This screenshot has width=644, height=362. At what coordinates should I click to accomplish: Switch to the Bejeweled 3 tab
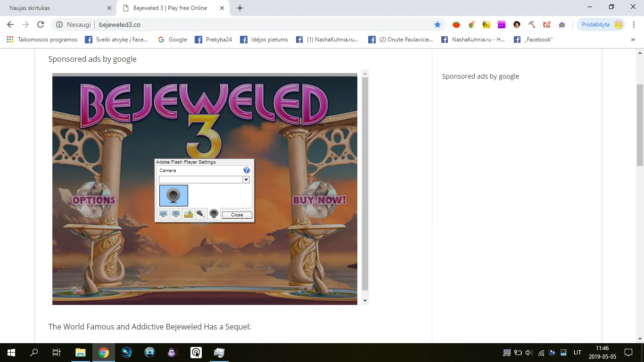pyautogui.click(x=170, y=8)
